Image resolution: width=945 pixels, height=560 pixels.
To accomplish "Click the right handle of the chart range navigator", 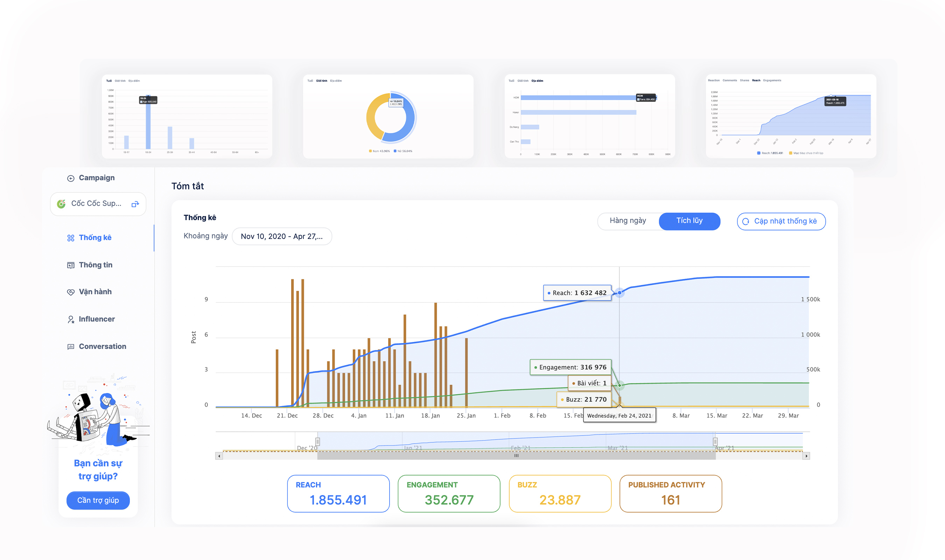I will (x=715, y=441).
